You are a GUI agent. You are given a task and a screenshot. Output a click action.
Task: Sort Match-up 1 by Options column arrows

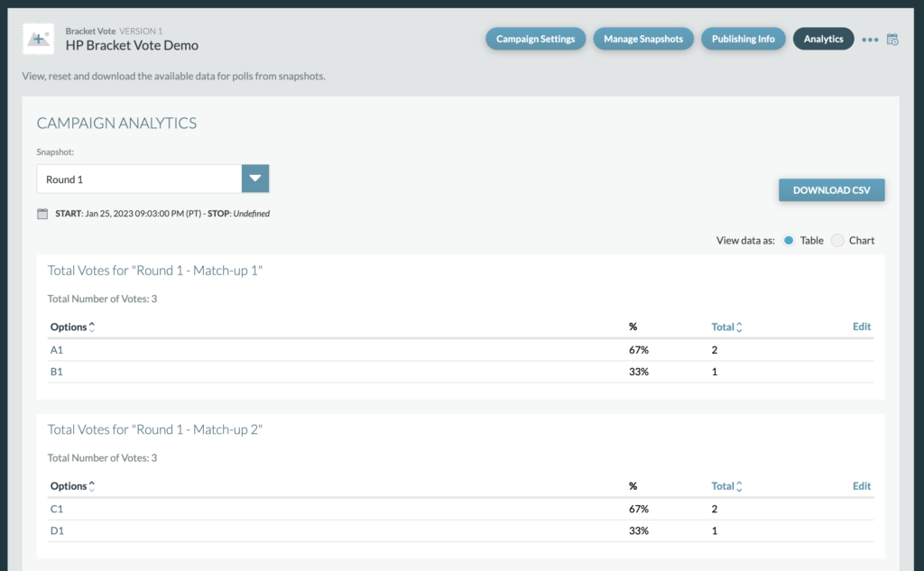pos(92,327)
